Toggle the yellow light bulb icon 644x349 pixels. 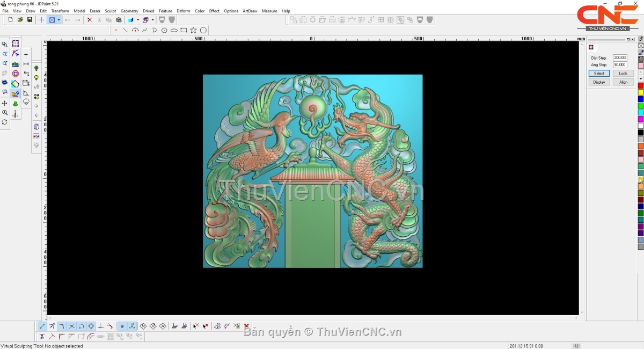pos(36,78)
